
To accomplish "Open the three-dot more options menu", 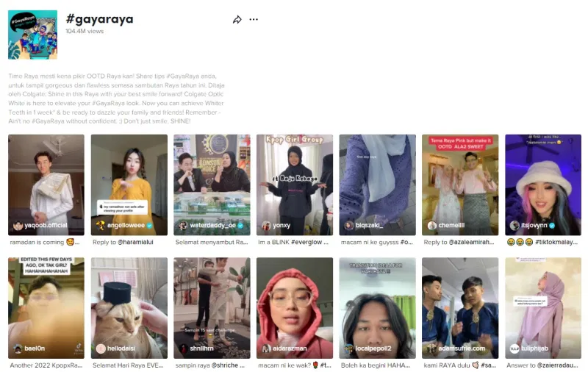I will click(x=254, y=20).
